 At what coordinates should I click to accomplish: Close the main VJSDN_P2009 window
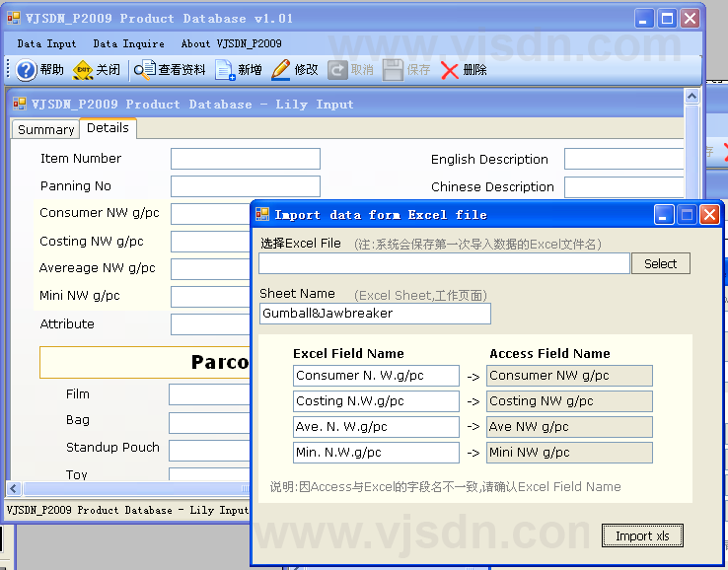(690, 19)
